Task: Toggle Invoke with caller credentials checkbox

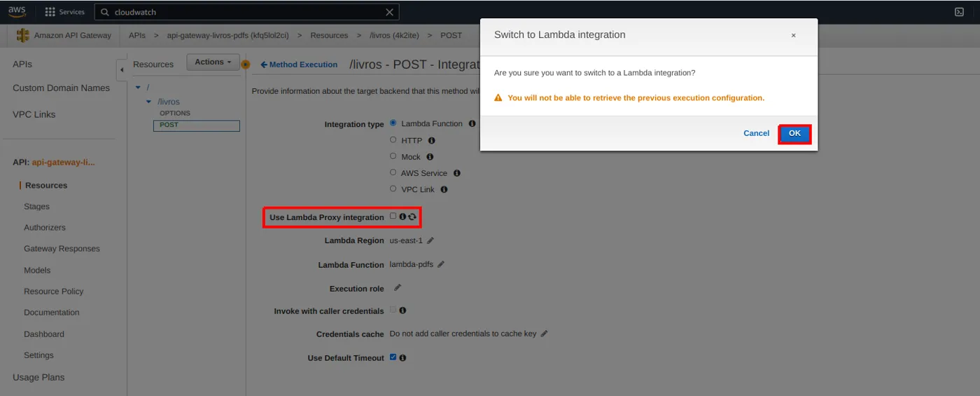Action: point(393,310)
